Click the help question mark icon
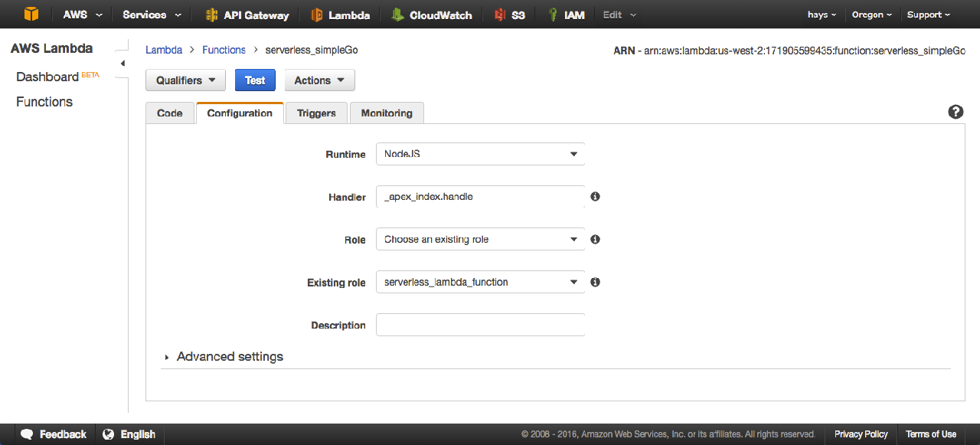This screenshot has width=980, height=445. pos(955,112)
